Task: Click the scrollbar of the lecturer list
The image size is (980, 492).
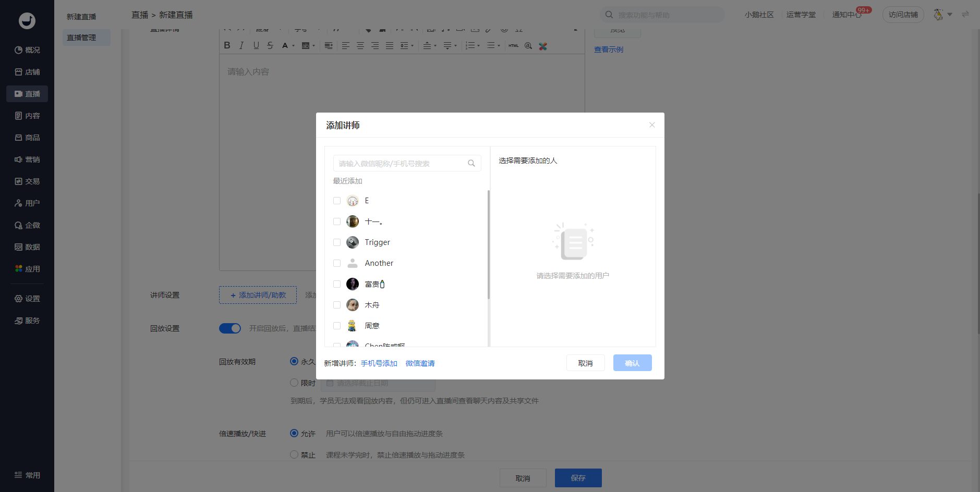Action: click(489, 245)
